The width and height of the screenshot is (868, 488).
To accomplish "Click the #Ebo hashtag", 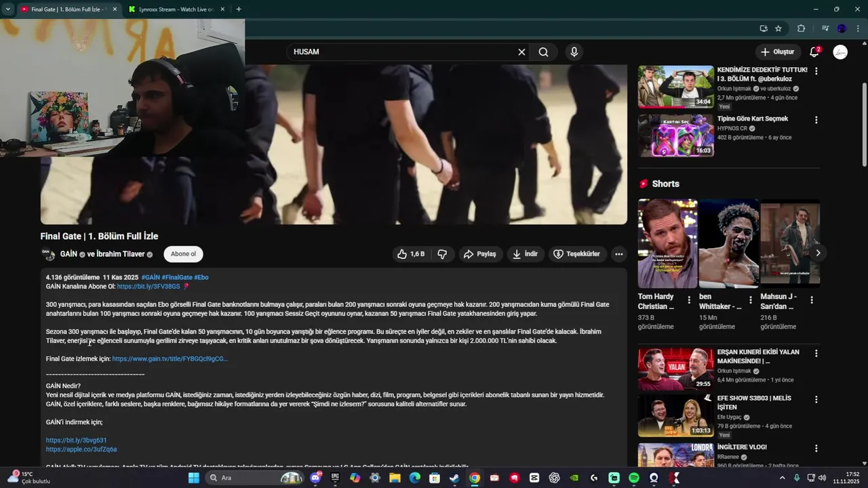I will (x=201, y=278).
